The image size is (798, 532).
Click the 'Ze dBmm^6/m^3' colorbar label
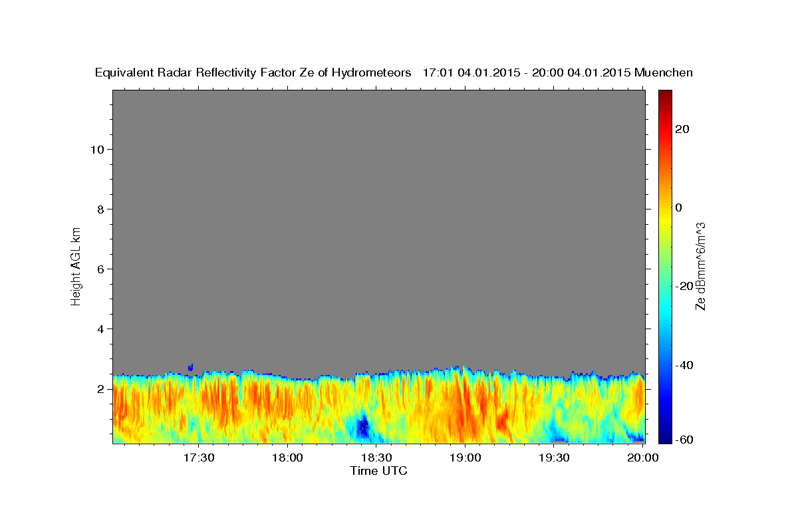[x=700, y=266]
